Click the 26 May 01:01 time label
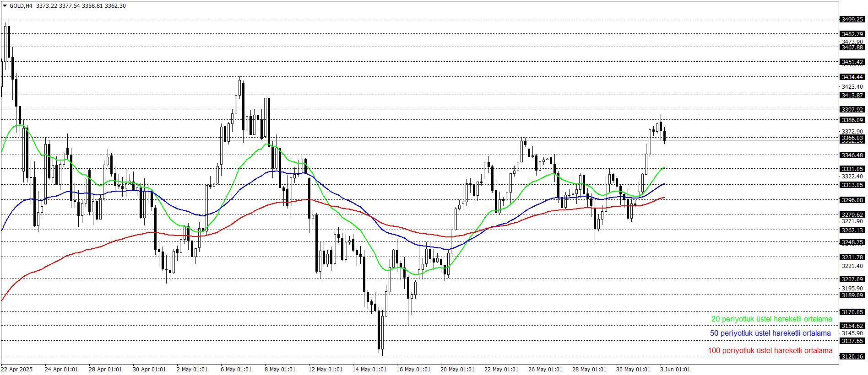This screenshot has width=868, height=375. (545, 369)
